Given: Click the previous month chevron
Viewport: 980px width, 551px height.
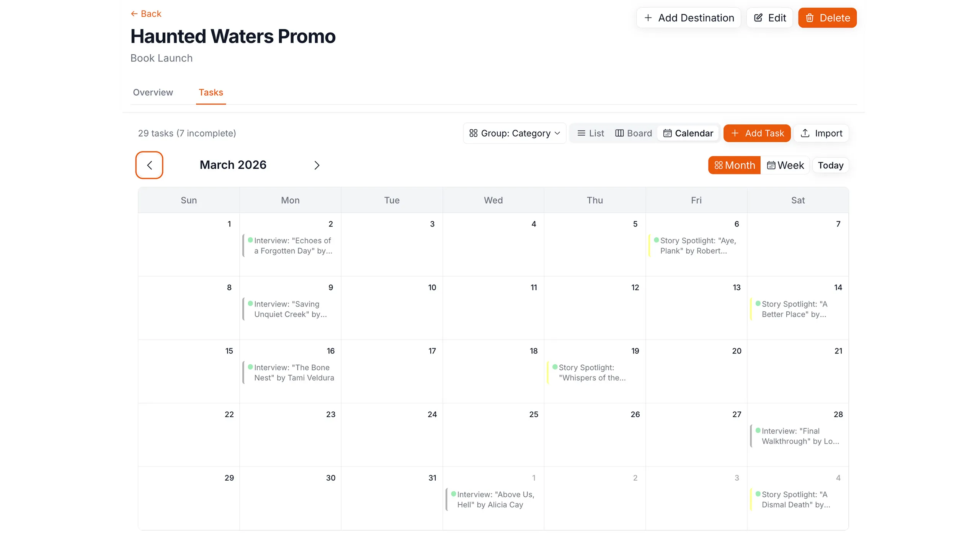Looking at the screenshot, I should coord(149,165).
